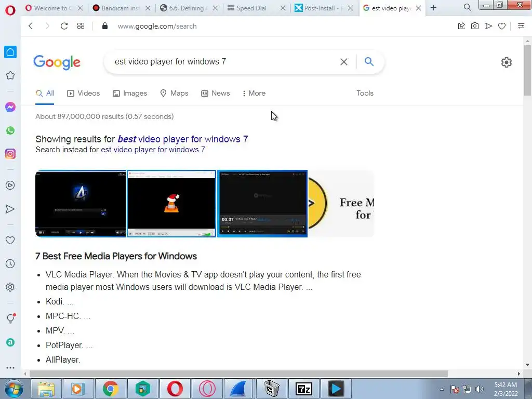Open the Tools search options
The height and width of the screenshot is (399, 532).
pyautogui.click(x=365, y=94)
